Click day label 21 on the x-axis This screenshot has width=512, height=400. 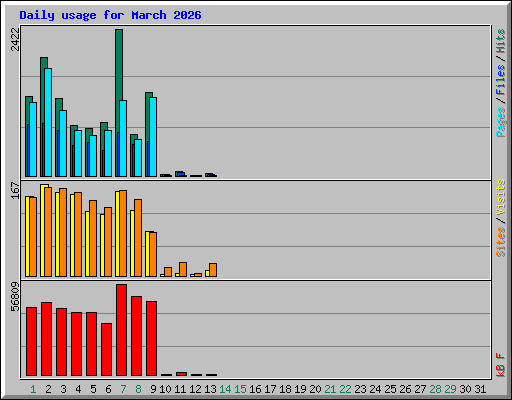[330, 389]
